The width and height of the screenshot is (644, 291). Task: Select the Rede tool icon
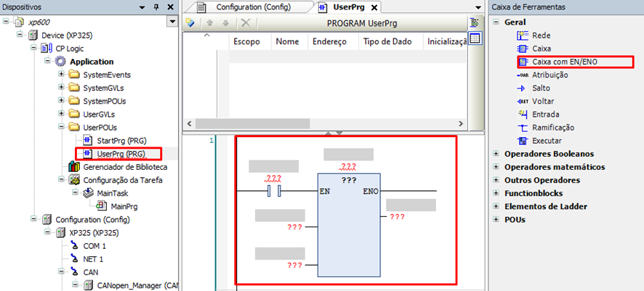tap(523, 36)
